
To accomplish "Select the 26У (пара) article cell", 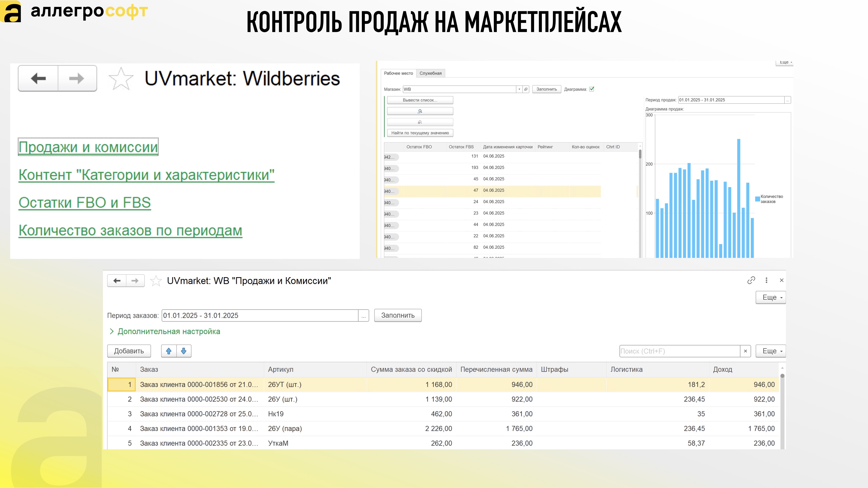I will (315, 429).
